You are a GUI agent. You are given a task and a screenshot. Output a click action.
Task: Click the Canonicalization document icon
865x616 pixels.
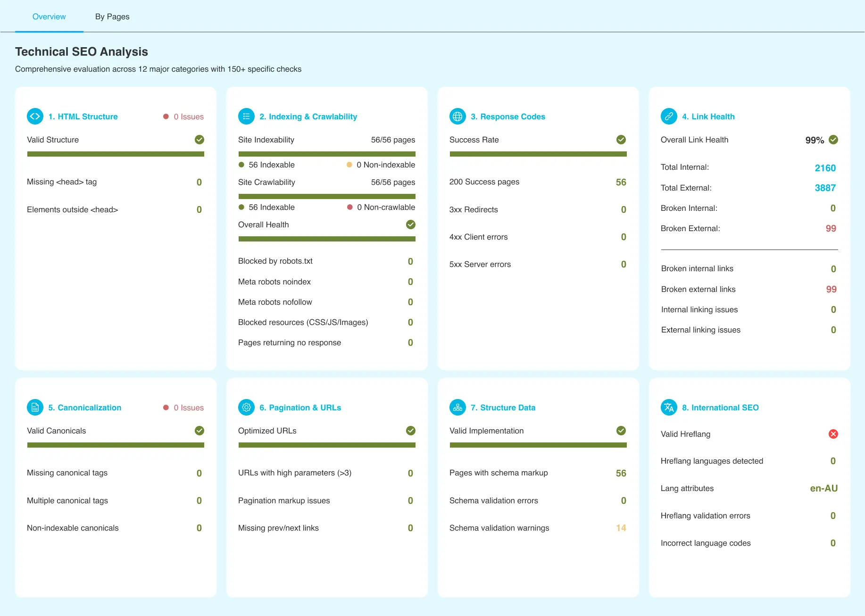pos(35,408)
